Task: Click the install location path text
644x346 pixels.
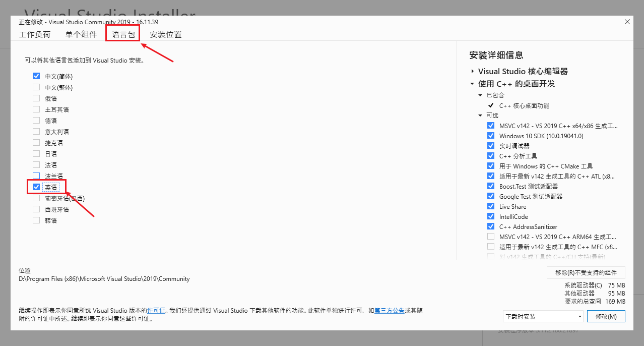Action: coord(104,279)
